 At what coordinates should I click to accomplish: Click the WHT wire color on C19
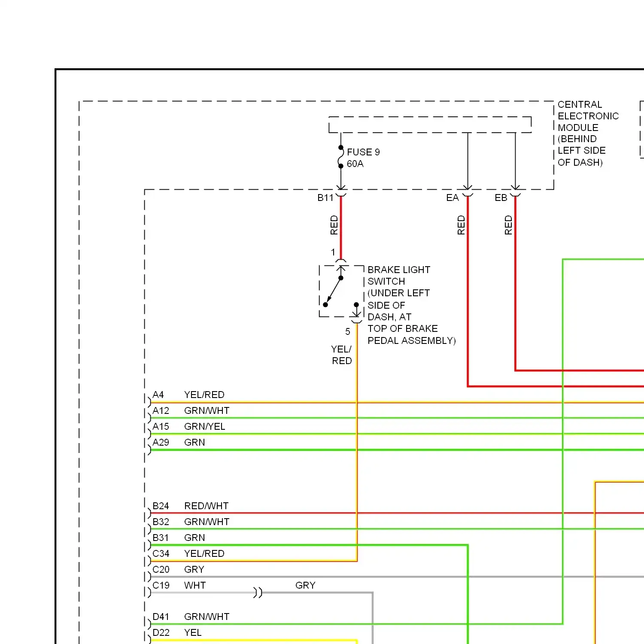point(195,585)
